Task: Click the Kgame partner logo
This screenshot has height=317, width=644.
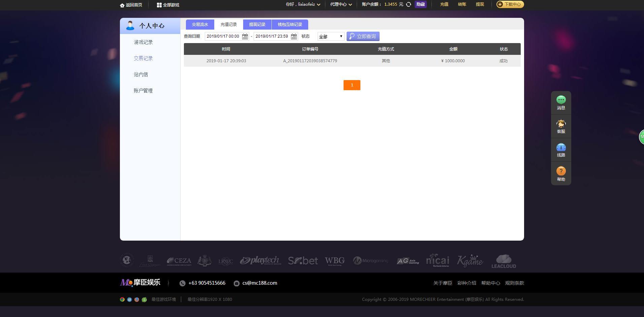Action: pyautogui.click(x=470, y=260)
